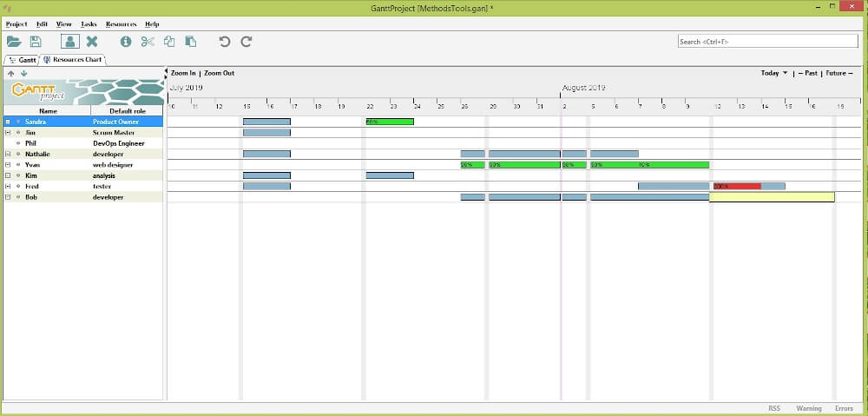
Task: Undo the last action
Action: 225,41
